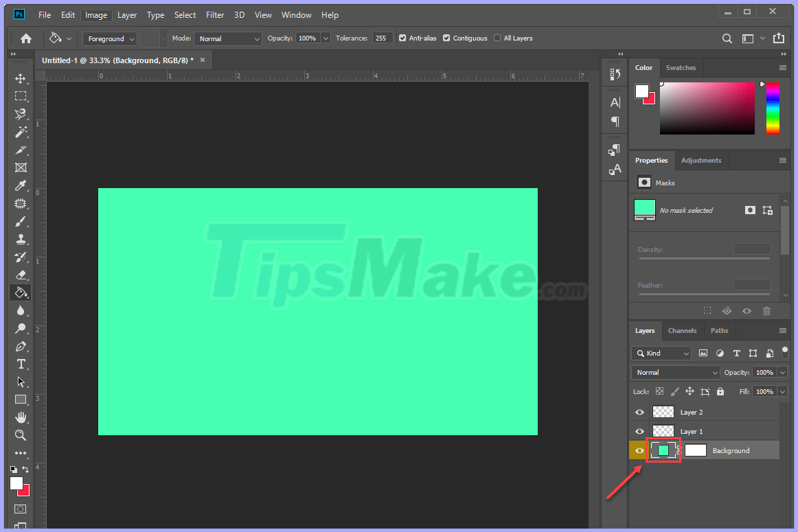Toggle the Contiguous checkbox
This screenshot has height=532, width=798.
tap(446, 38)
